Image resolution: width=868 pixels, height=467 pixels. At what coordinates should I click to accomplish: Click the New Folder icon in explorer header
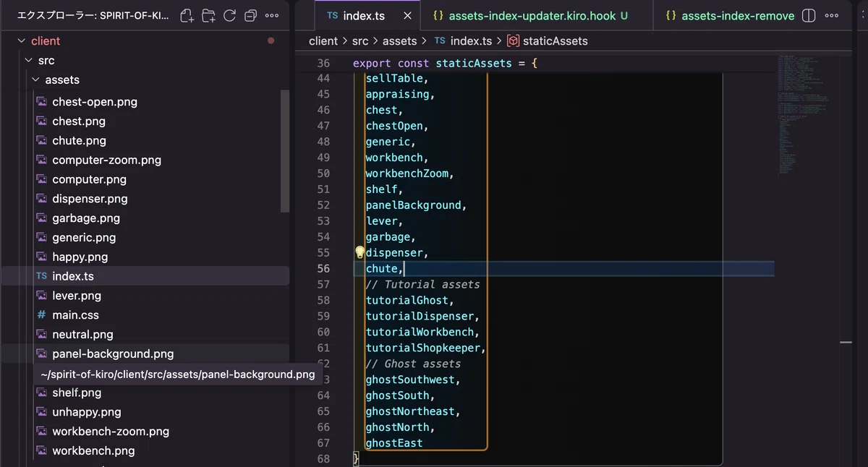pos(208,15)
